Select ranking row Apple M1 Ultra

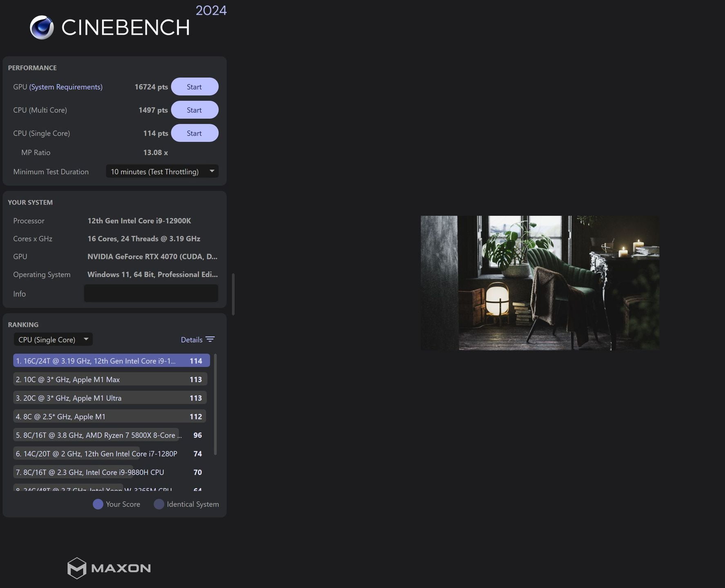tap(110, 398)
